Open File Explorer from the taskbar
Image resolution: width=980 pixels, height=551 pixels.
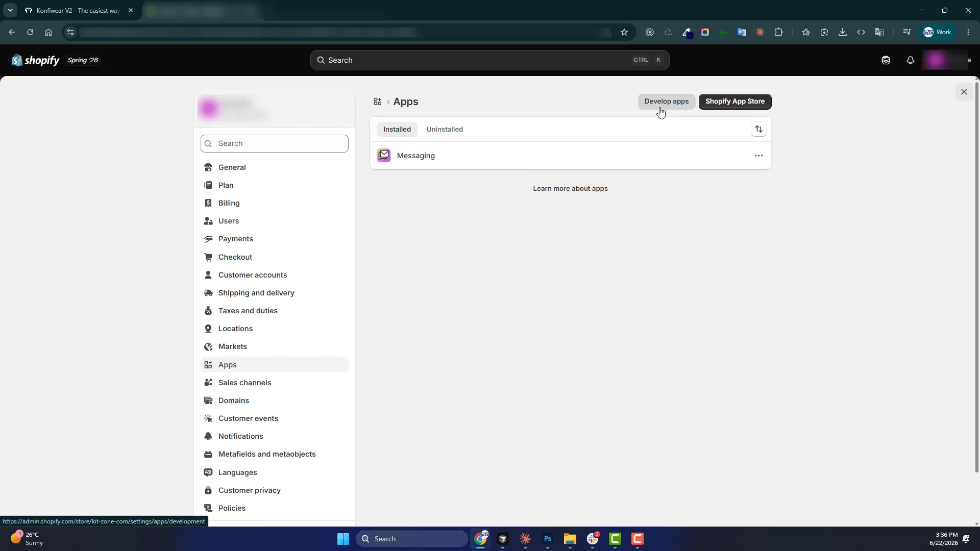point(570,539)
